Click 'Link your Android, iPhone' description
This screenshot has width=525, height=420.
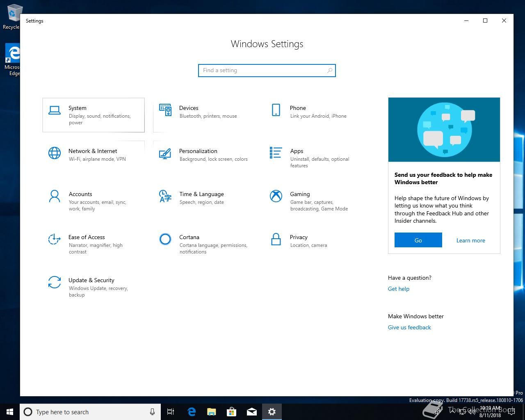318,116
